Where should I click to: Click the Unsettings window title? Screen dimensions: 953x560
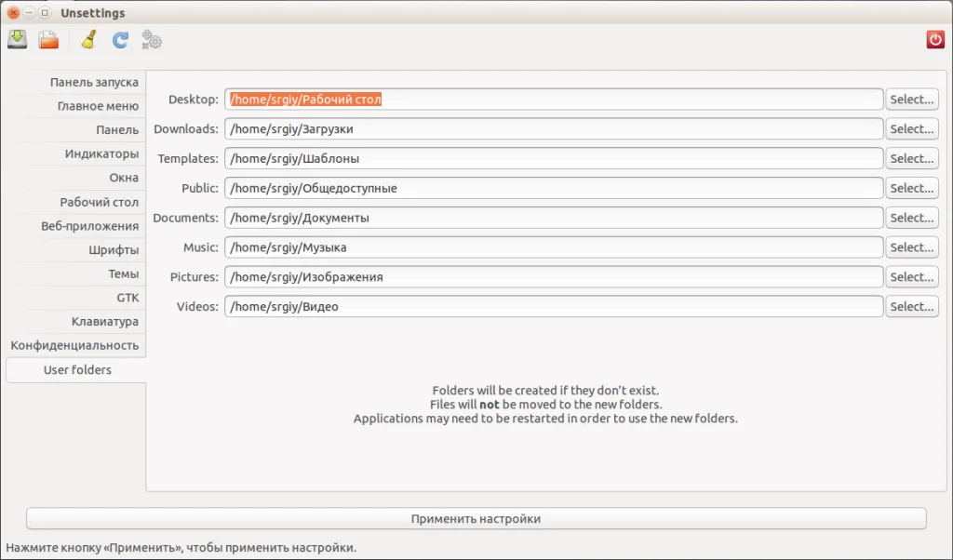(92, 13)
